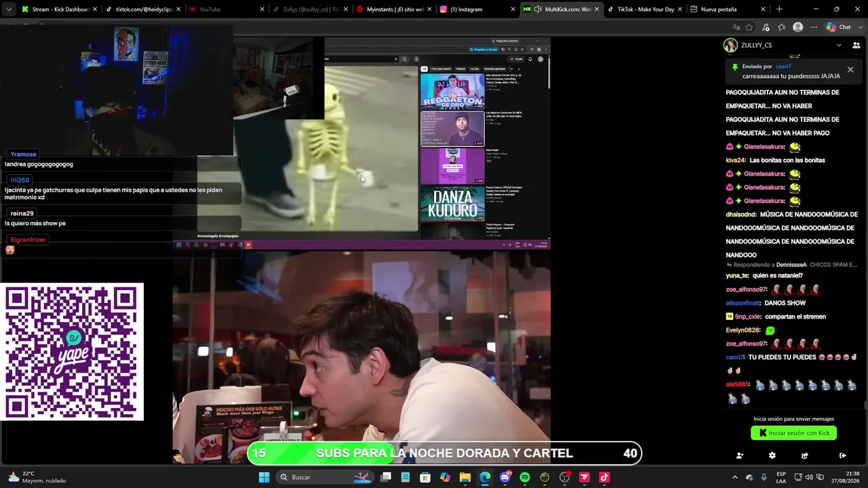Viewport: 868px width, 488px height.
Task: Show hidden system tray icons chevron
Action: (734, 477)
